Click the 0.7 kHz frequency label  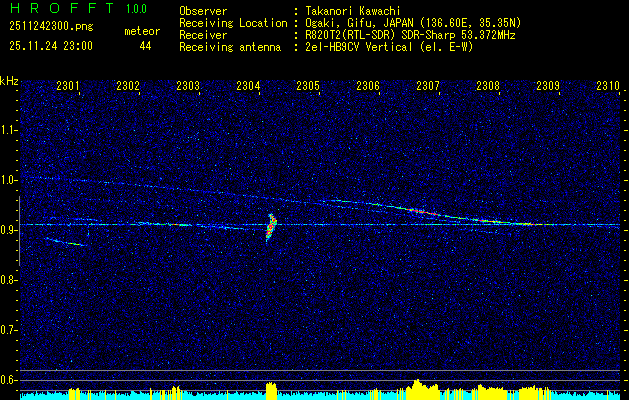pyautogui.click(x=9, y=330)
